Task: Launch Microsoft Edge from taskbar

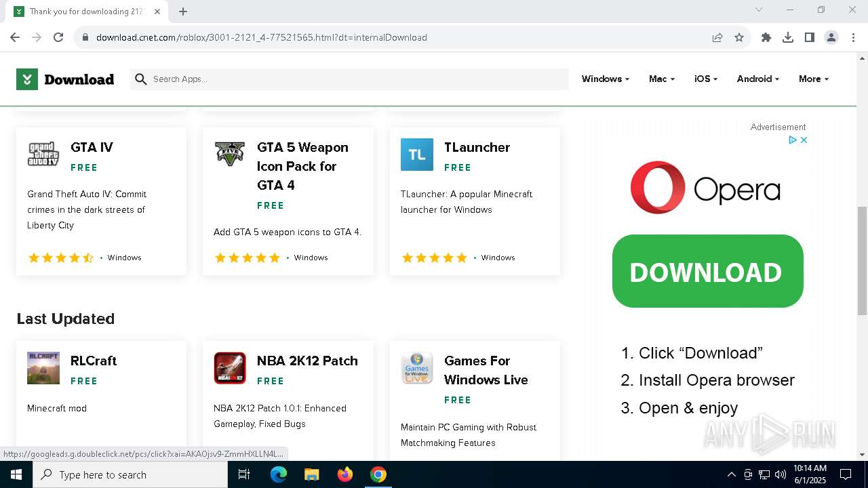Action: tap(279, 474)
